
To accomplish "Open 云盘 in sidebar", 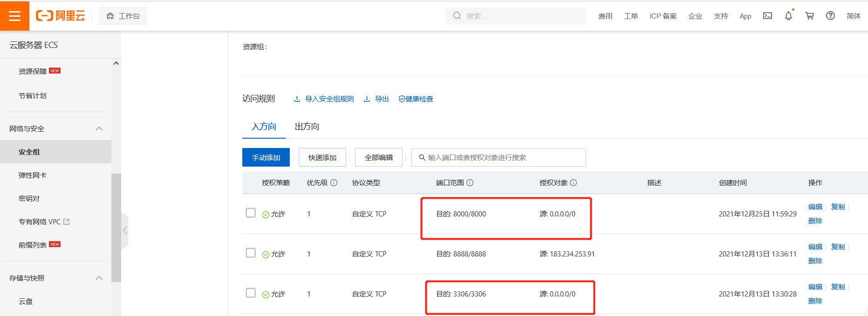I will [x=26, y=301].
